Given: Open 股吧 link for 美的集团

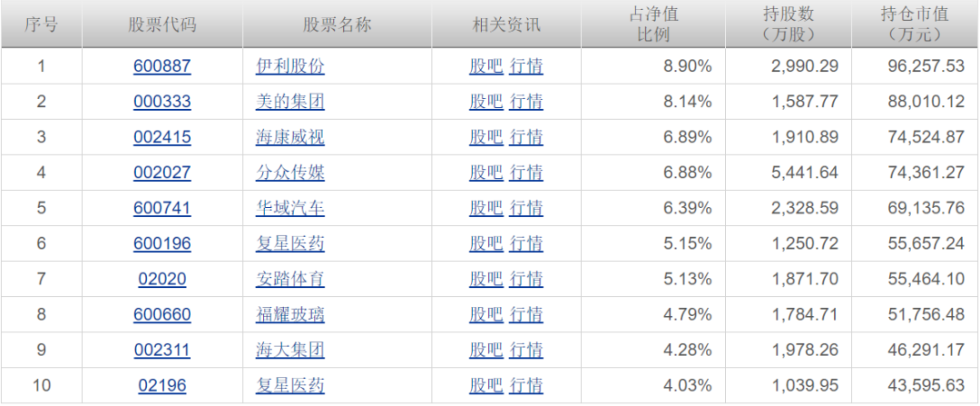Looking at the screenshot, I should point(486,102).
